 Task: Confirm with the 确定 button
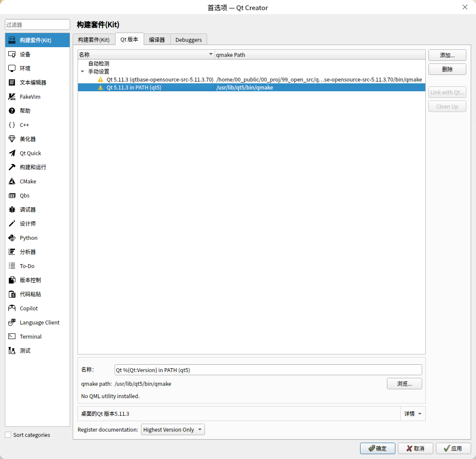(x=378, y=448)
